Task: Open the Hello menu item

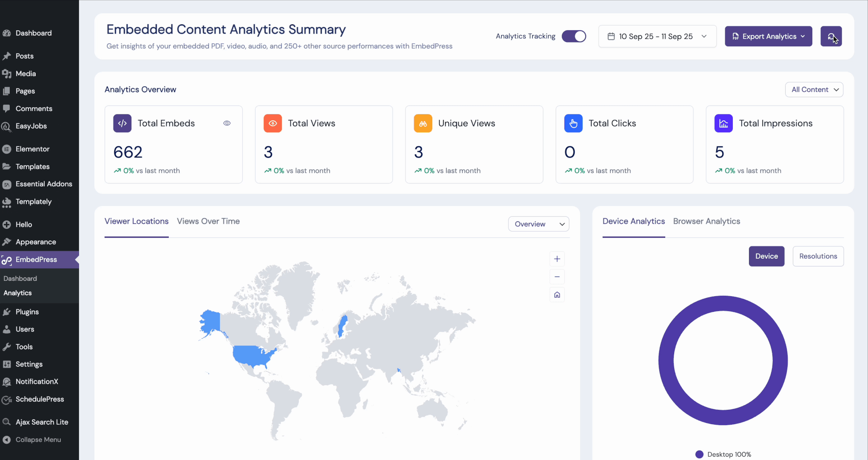Action: pos(39,224)
